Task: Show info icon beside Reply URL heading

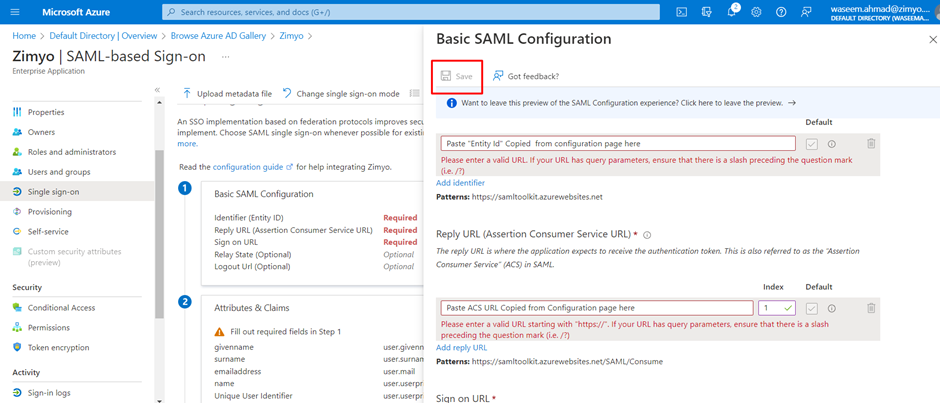Action: [647, 235]
